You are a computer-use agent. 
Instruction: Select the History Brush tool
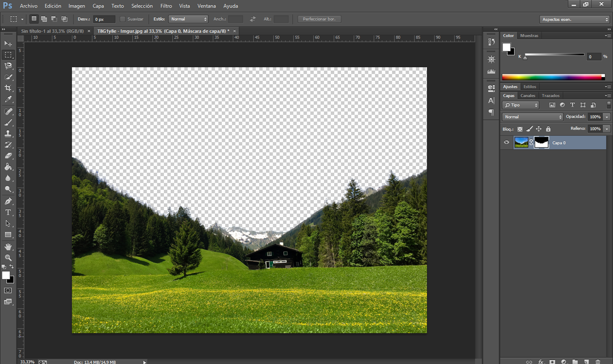click(x=8, y=145)
